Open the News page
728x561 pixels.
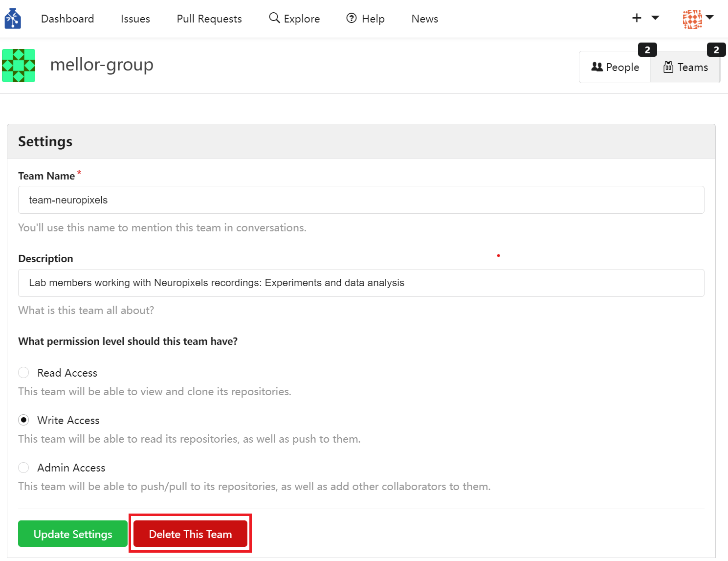tap(425, 19)
